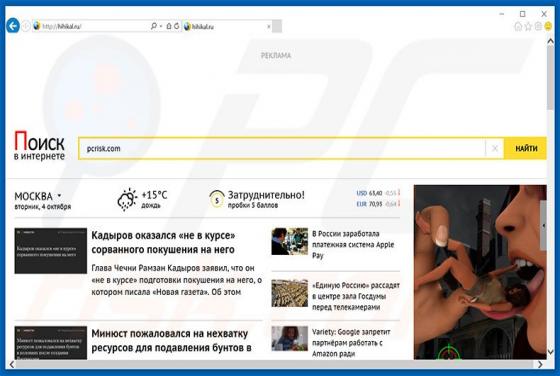Image resolution: width=560 pixels, height=376 pixels.
Task: Click the Глава Чечни Рамзан Кадыров summary text
Action: 177,280
